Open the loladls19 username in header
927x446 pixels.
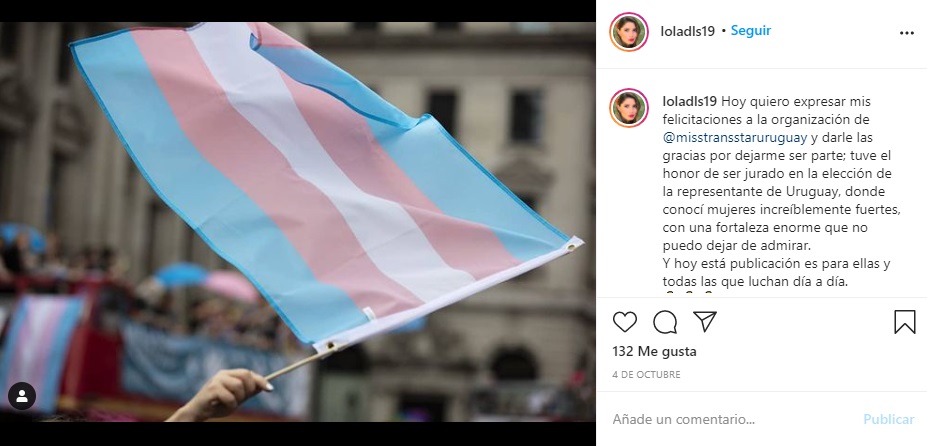coord(688,31)
